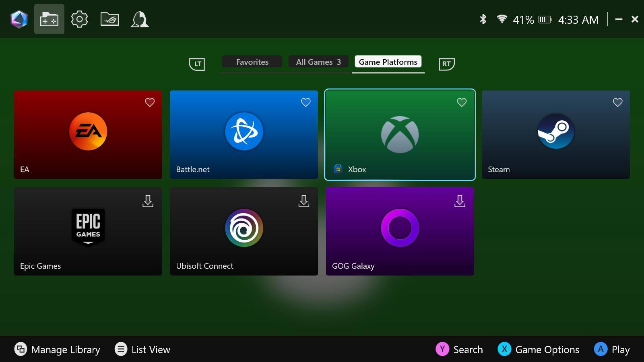Viewport: 644px width, 362px height.
Task: Favorite the EA platform with heart
Action: pos(150,103)
